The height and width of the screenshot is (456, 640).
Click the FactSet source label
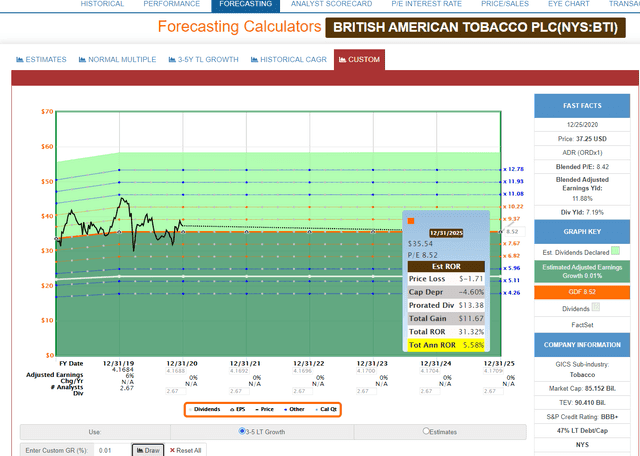(582, 325)
